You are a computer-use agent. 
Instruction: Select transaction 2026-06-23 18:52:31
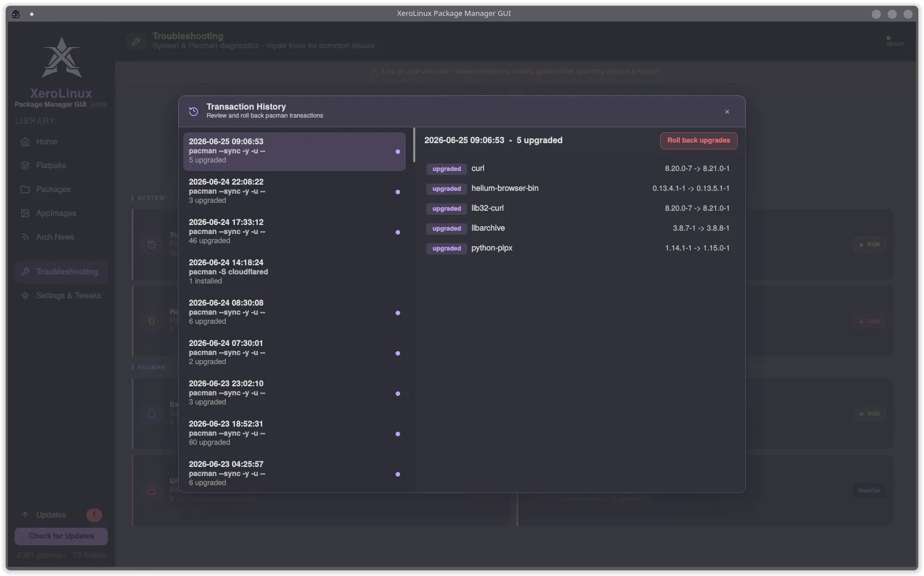pyautogui.click(x=294, y=433)
